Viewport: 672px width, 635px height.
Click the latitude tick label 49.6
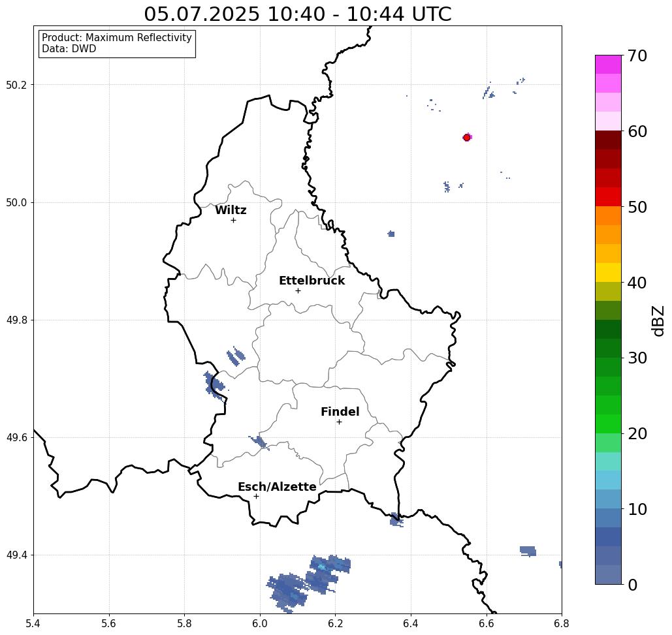16,438
